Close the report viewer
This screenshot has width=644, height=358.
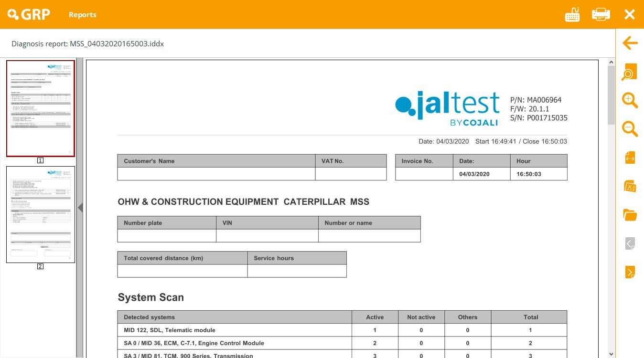pos(629,14)
